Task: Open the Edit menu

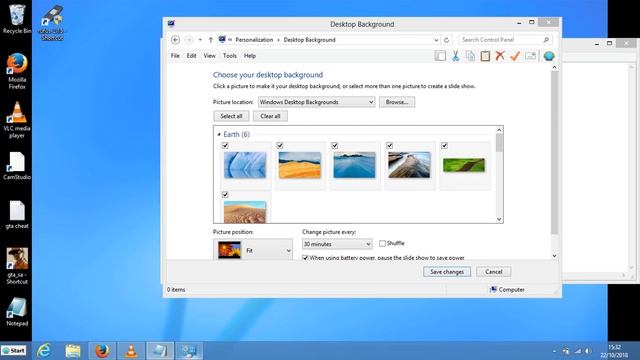Action: pos(191,56)
